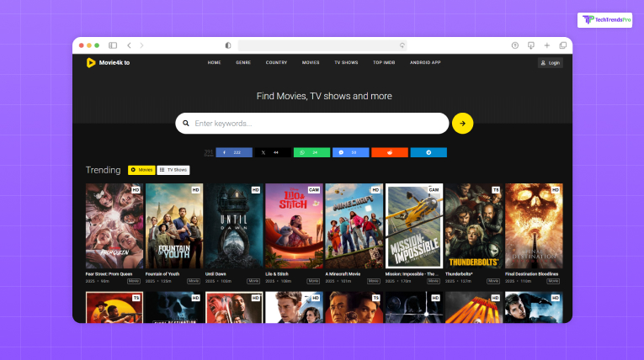Click the Fountain of Youth title link

[162, 274]
